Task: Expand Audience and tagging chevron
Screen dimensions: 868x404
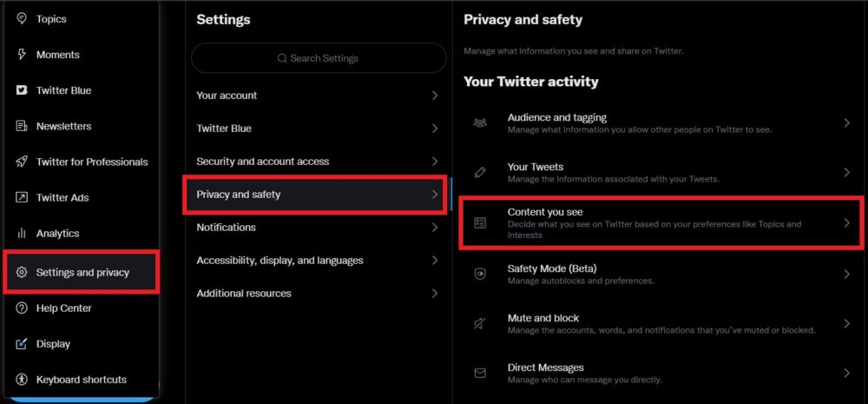Action: (x=847, y=123)
